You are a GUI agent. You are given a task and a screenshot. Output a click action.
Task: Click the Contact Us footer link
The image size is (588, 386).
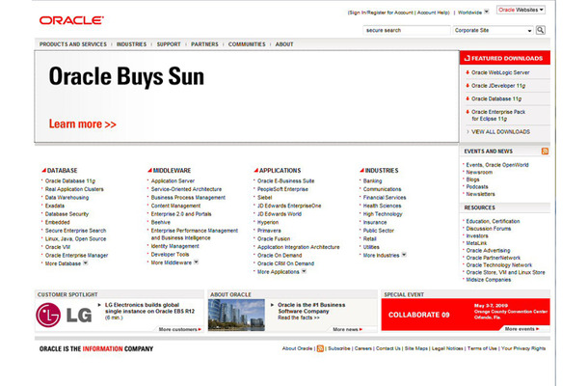[x=388, y=348]
